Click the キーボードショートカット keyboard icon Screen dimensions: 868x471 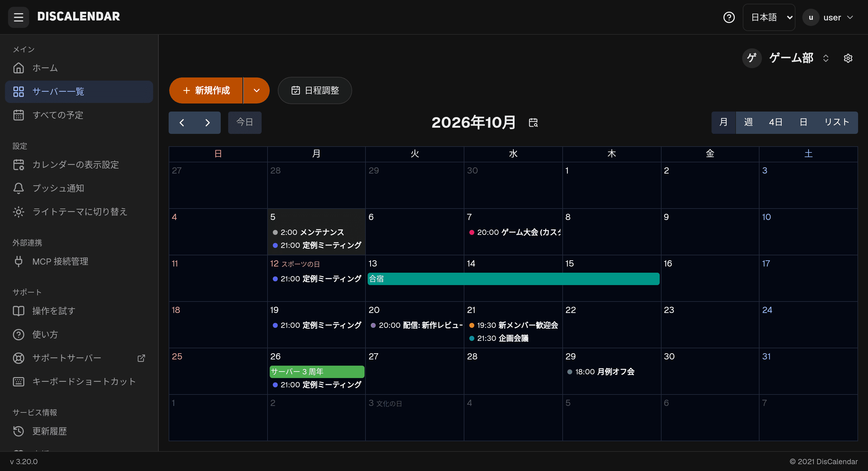pyautogui.click(x=19, y=382)
